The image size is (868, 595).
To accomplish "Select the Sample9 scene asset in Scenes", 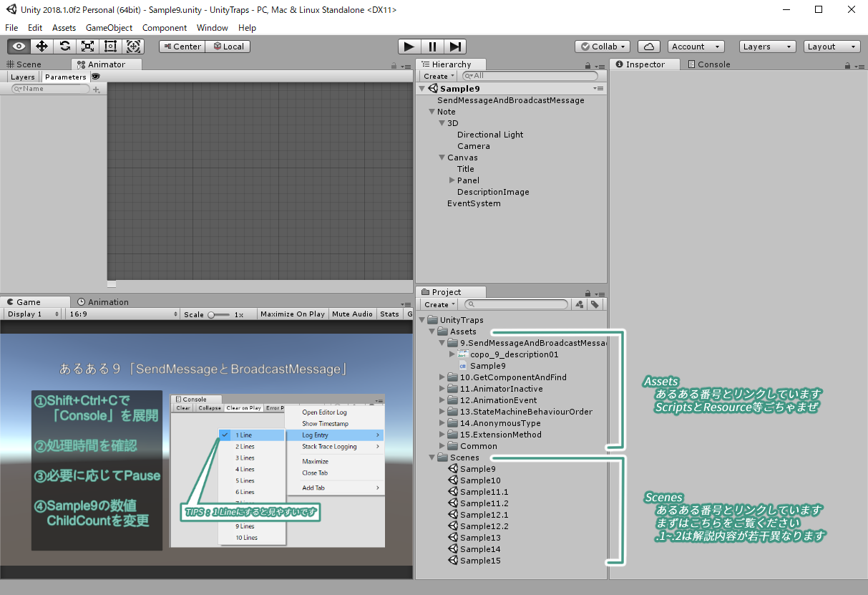I will [x=472, y=469].
